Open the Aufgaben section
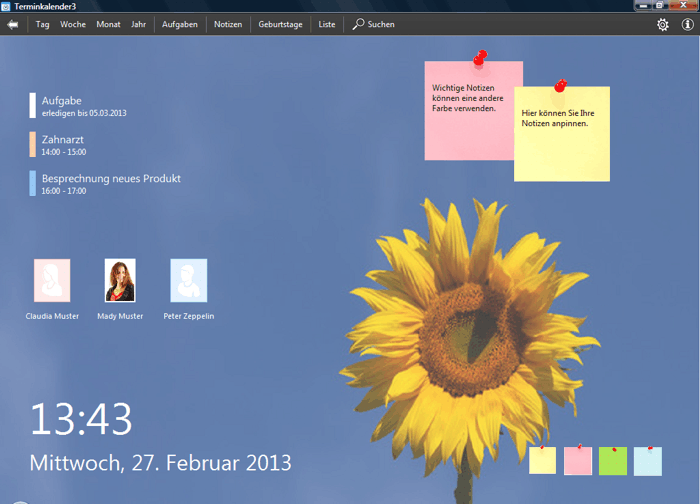 pos(180,24)
